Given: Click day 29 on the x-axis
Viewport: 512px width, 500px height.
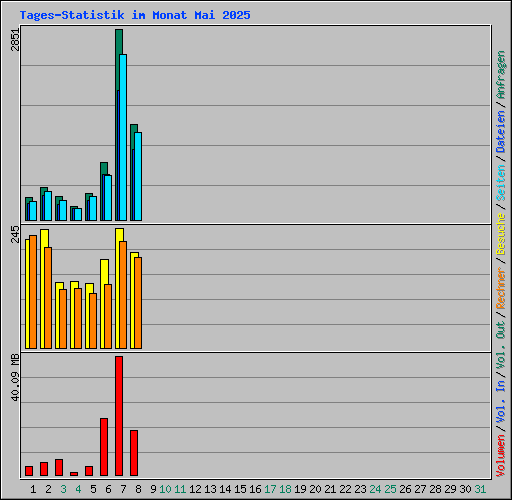Looking at the screenshot, I should (x=450, y=489).
